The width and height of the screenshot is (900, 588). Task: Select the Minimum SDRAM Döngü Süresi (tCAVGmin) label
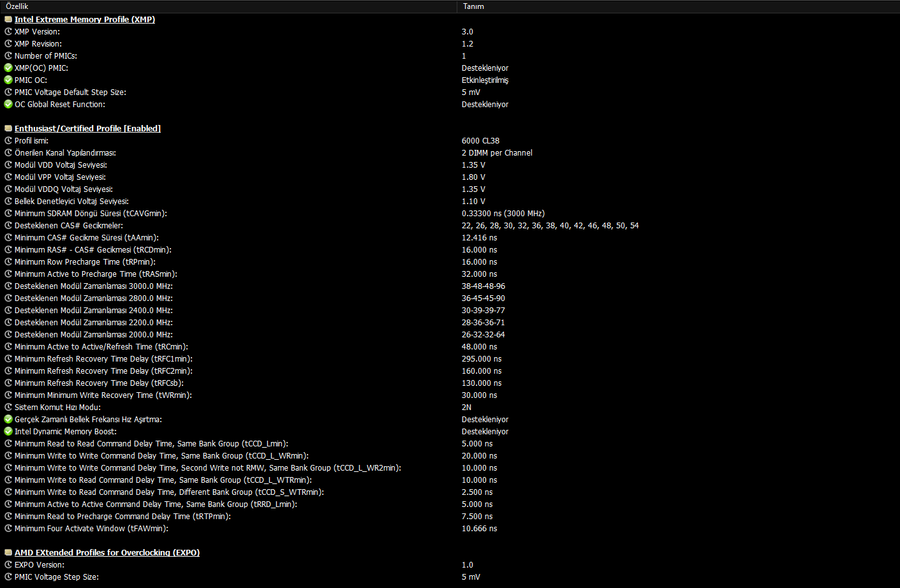91,214
